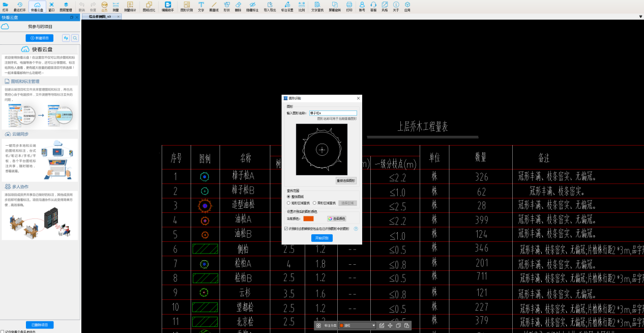
Task: Select the 测量 measure tool
Action: (115, 6)
